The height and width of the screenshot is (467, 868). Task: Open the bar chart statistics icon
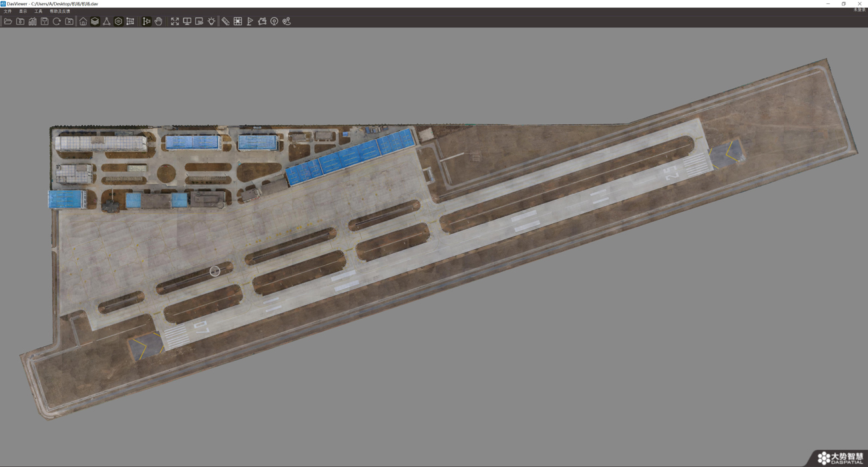(32, 21)
